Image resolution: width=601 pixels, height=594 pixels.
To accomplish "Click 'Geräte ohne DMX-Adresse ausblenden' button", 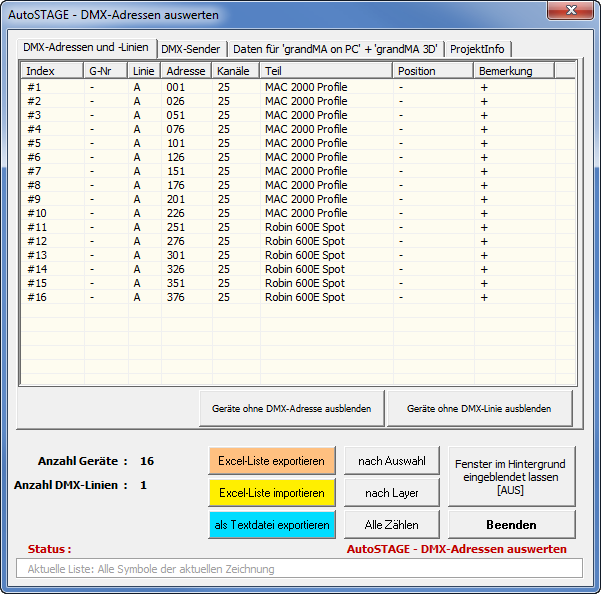I will pos(291,409).
